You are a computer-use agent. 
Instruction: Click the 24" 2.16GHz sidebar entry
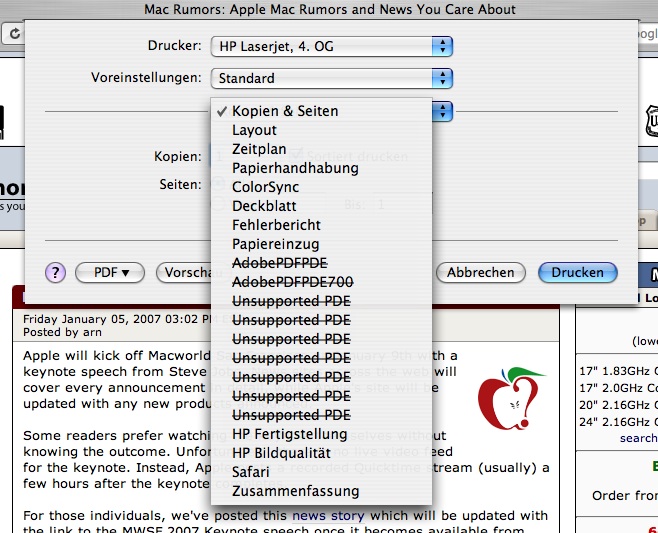(x=618, y=422)
